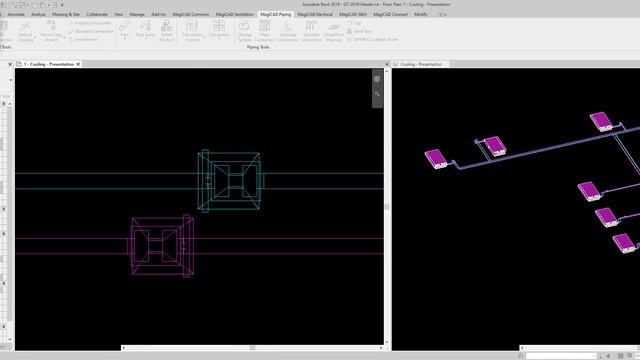The image size is (640, 360).
Task: Select the Cooling - Presentation 3D view tab
Action: (421, 64)
